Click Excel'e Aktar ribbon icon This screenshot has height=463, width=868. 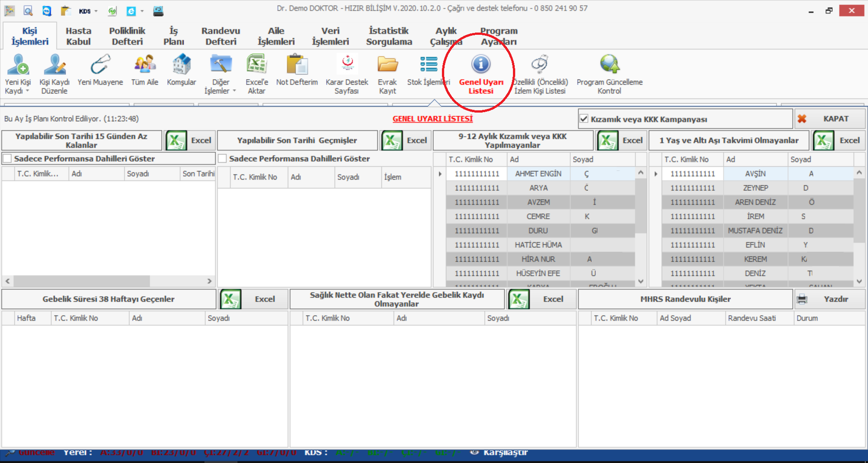256,65
